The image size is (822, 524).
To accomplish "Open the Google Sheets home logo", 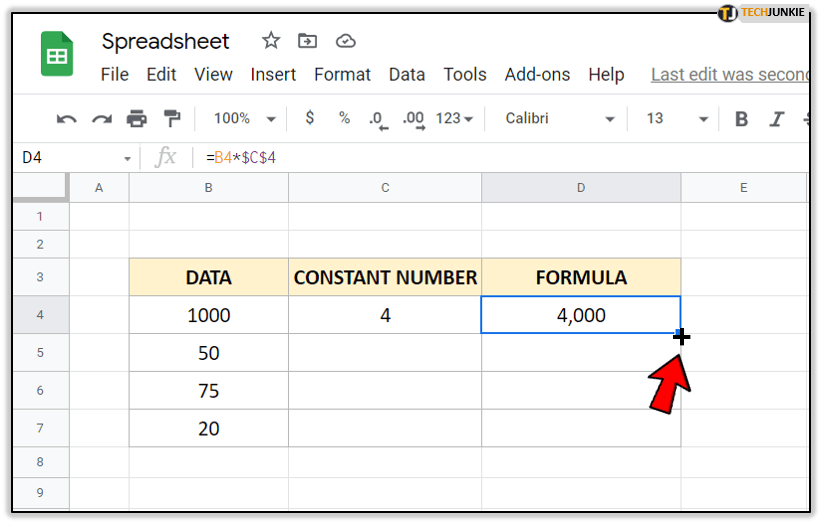I will 57,55.
